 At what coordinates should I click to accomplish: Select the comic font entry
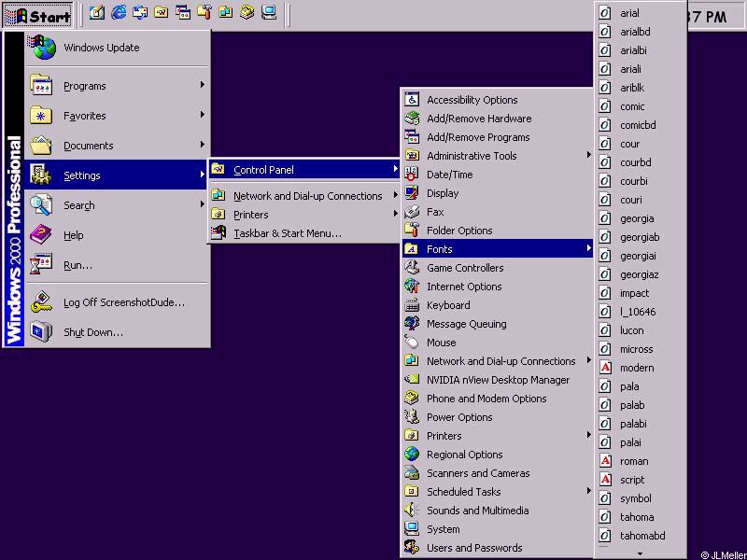point(641,106)
